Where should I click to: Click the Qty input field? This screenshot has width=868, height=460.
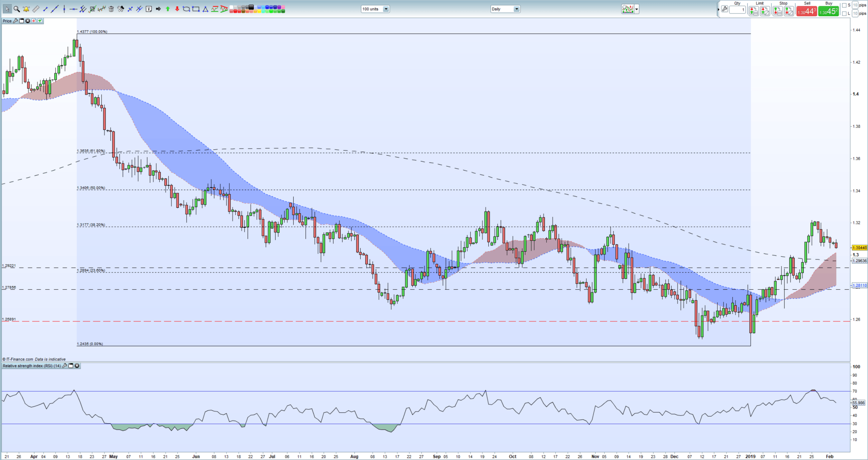[737, 10]
